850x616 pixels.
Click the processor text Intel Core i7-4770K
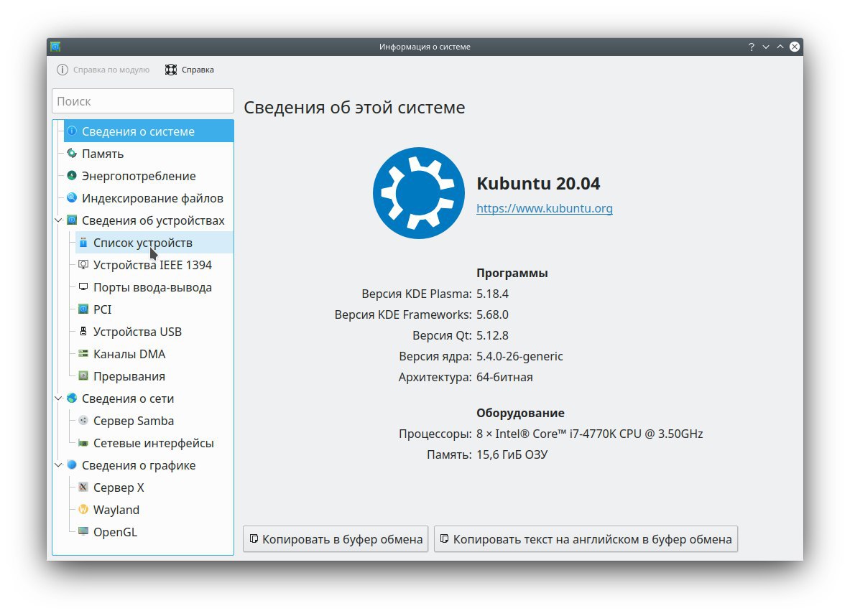[x=590, y=434]
